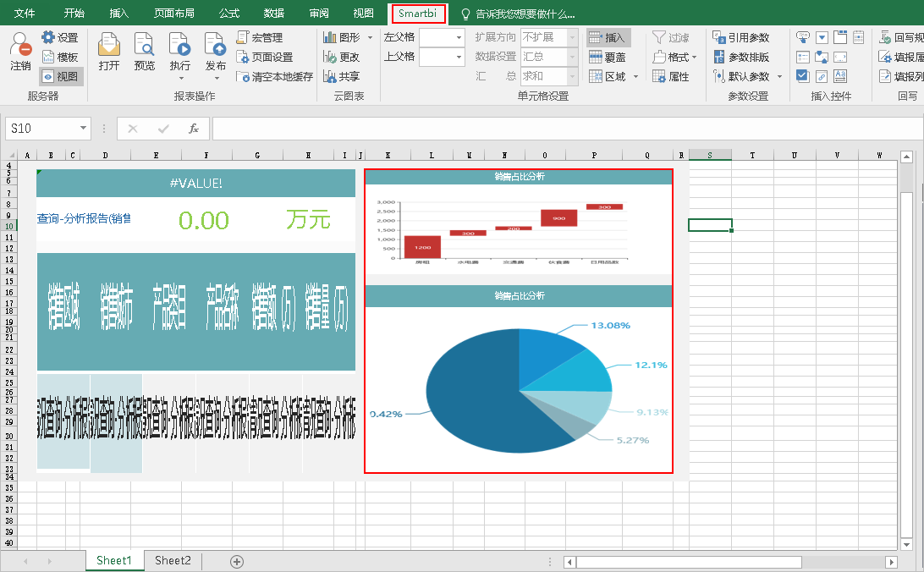Image resolution: width=924 pixels, height=572 pixels.
Task: Select column T header
Action: [x=752, y=155]
